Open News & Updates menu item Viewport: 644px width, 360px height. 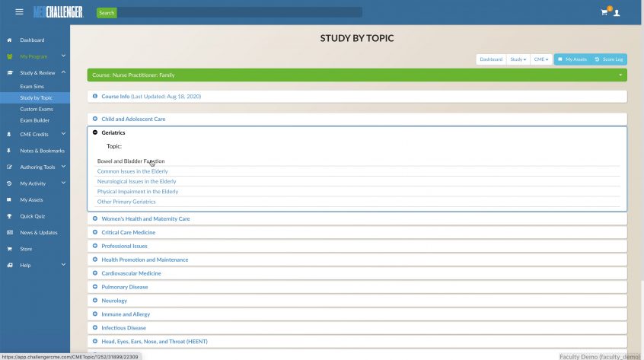click(x=39, y=232)
